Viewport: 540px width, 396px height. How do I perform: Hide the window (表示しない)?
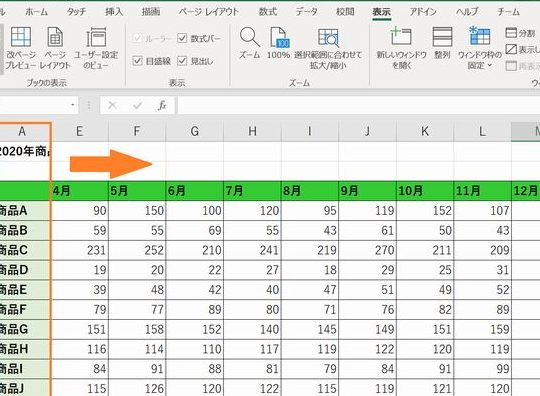(522, 49)
